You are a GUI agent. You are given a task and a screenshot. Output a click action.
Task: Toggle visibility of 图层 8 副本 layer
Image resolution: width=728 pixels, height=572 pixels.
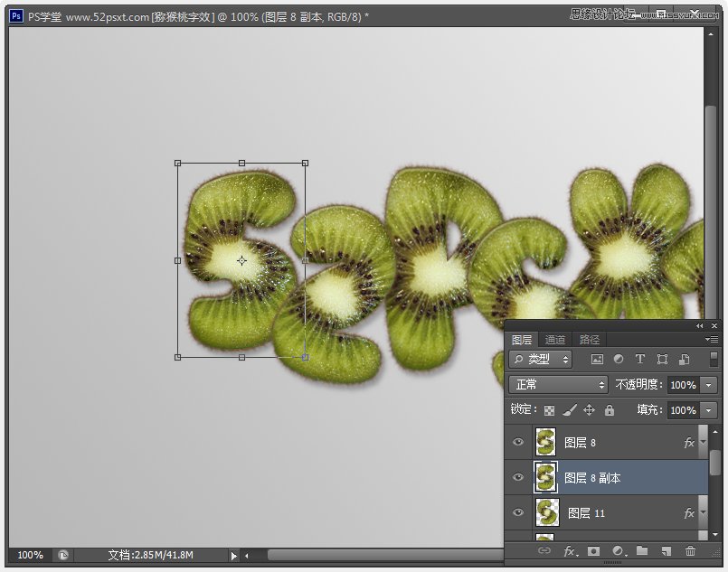point(518,477)
